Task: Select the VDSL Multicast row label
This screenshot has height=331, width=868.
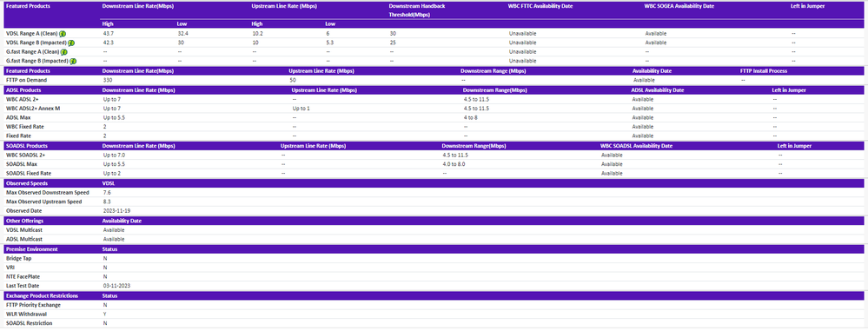Action: [x=23, y=229]
